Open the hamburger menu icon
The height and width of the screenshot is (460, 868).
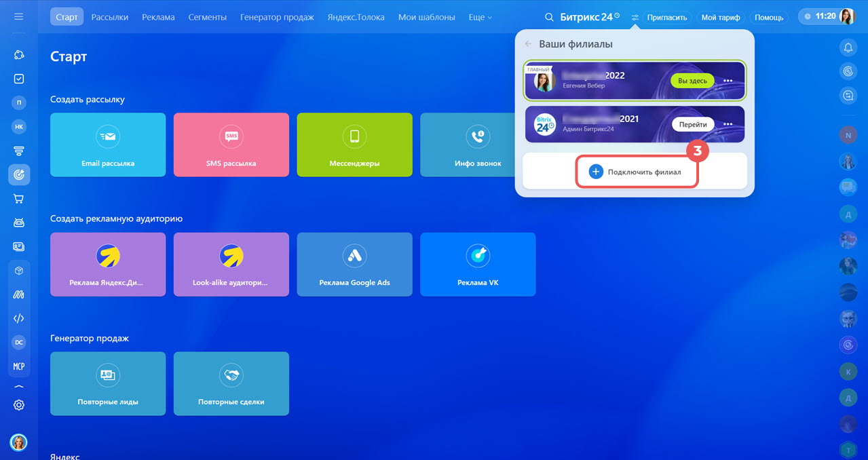(19, 16)
